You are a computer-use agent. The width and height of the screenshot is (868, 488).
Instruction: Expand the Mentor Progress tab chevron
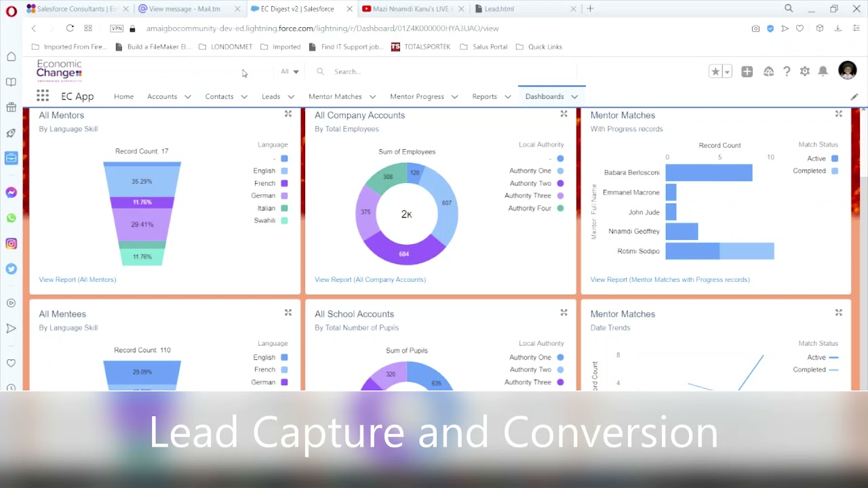pyautogui.click(x=455, y=97)
